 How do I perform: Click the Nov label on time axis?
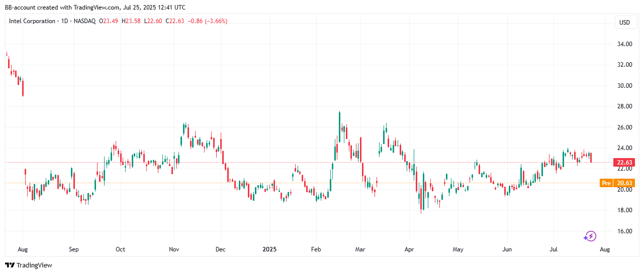(x=174, y=249)
